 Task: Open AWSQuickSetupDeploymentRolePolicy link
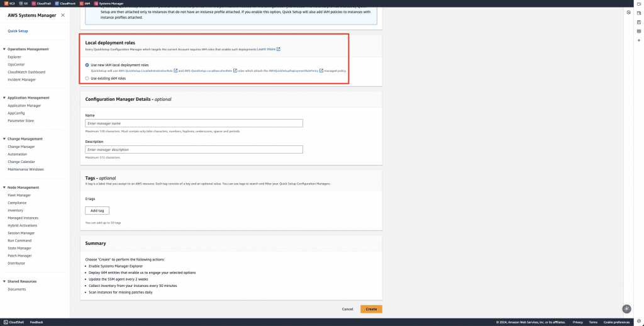(x=294, y=70)
